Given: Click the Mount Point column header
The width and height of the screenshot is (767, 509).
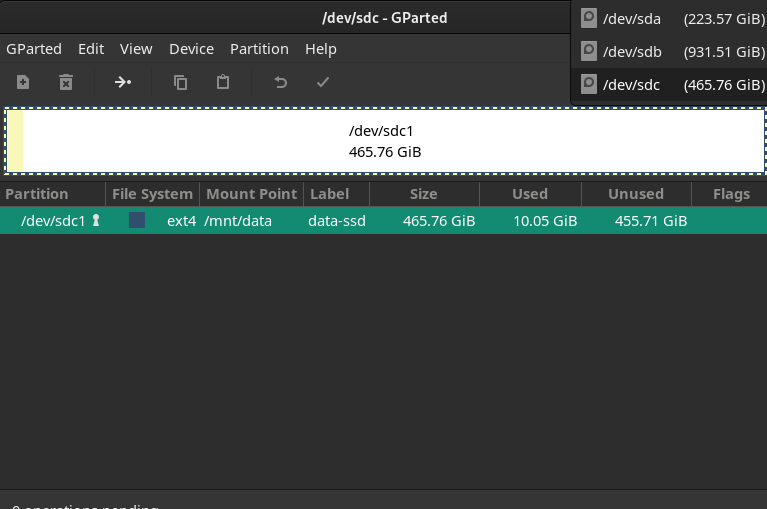Looking at the screenshot, I should (x=251, y=194).
